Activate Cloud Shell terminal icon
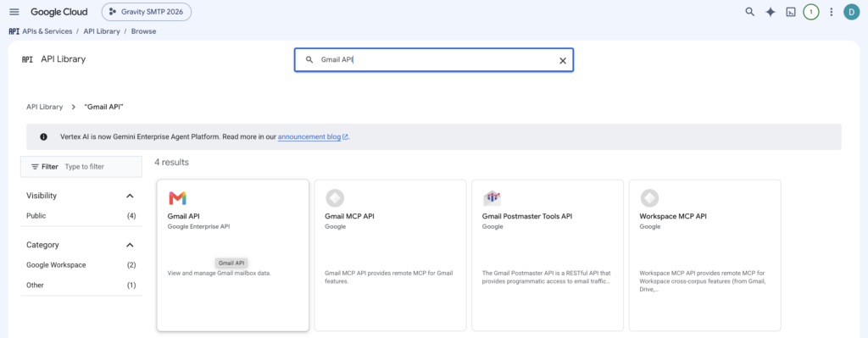Screen dimensions: 868x338 (x=791, y=12)
